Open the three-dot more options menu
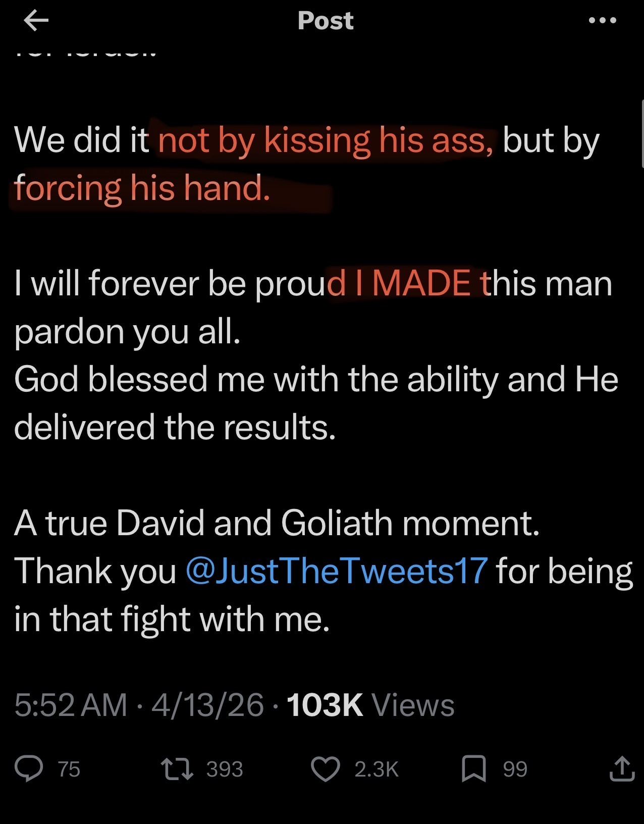 coord(603,21)
